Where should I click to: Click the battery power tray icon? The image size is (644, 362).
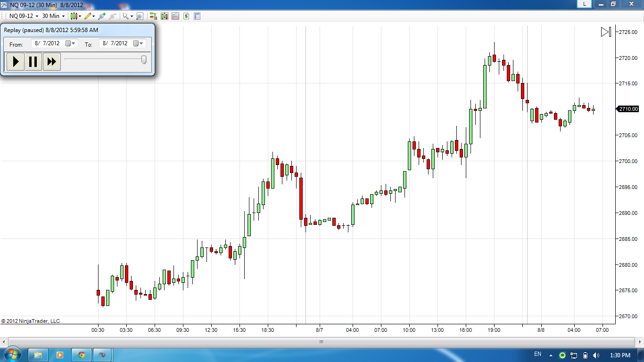point(585,355)
